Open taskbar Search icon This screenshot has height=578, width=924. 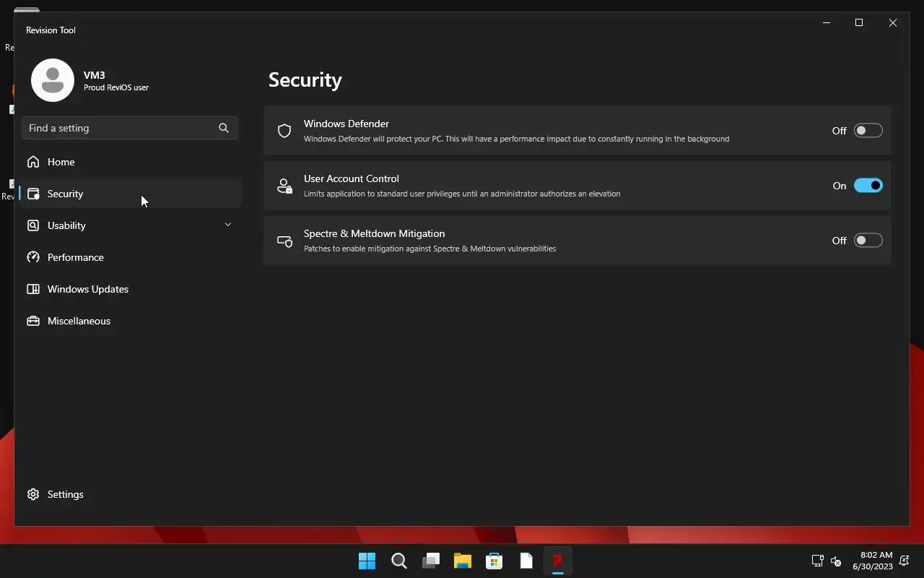coord(398,561)
